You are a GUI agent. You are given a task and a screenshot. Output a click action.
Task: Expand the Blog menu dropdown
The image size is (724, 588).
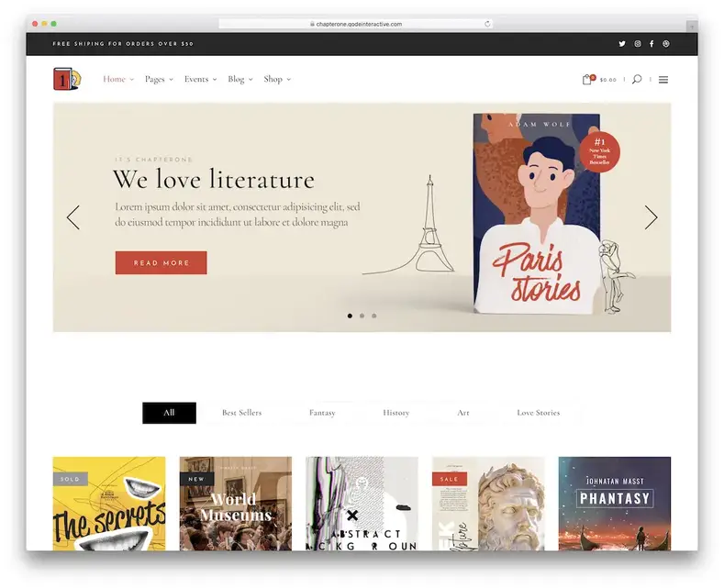pos(240,80)
